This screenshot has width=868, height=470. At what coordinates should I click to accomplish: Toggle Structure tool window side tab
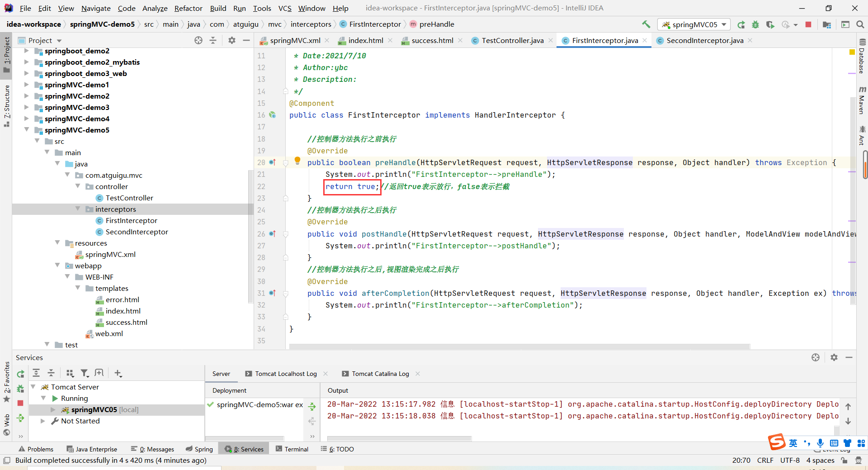pyautogui.click(x=6, y=105)
